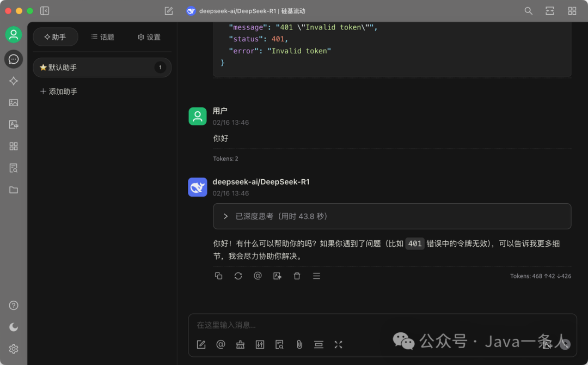The image size is (588, 365).
Task: Click the DeepSeek whale avatar in message
Action: point(198,187)
